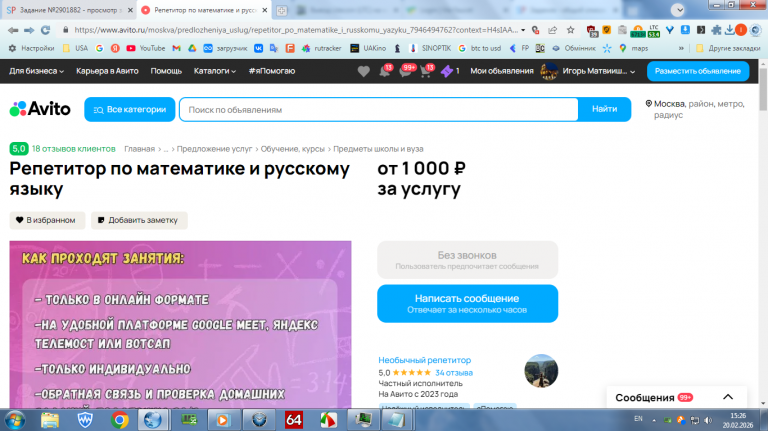Click the Найти search button
This screenshot has width=768, height=431.
click(604, 109)
